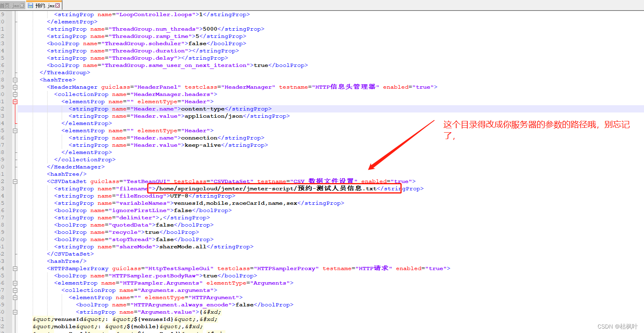
Task: Collapse the second Header elementProp fold marker
Action: (x=15, y=131)
